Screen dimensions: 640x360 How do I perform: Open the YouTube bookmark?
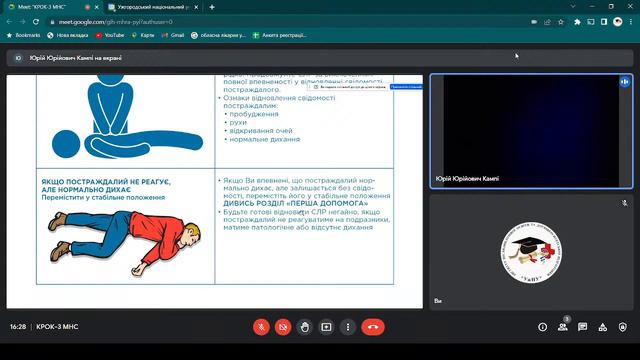click(x=110, y=36)
